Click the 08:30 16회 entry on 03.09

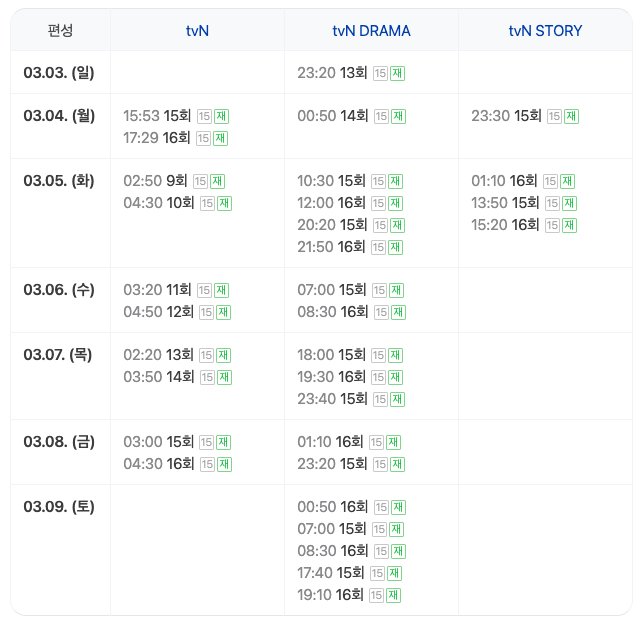pyautogui.click(x=352, y=551)
